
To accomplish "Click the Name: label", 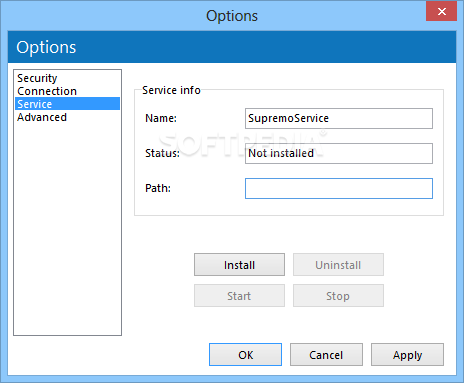I will [161, 118].
